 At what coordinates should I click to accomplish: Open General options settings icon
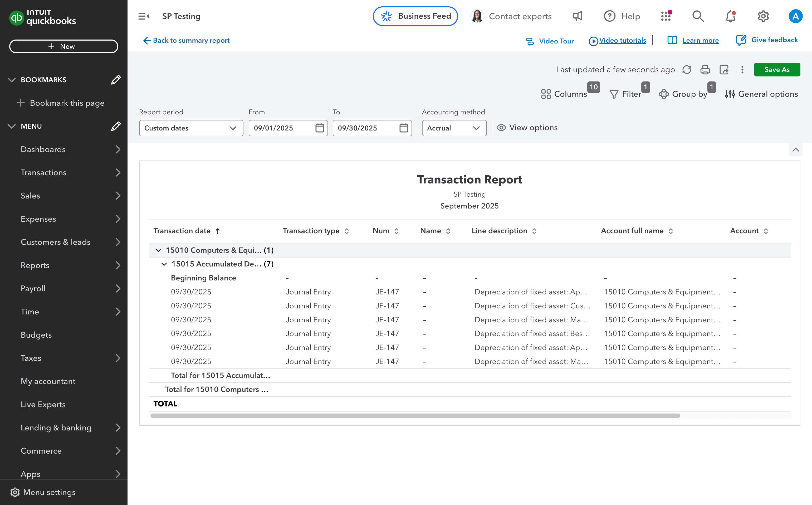(730, 94)
